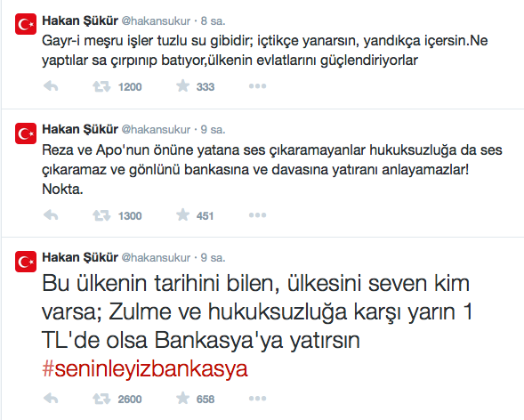Click @hakansukur handle on second tweet
This screenshot has width=524, height=420.
coord(156,129)
